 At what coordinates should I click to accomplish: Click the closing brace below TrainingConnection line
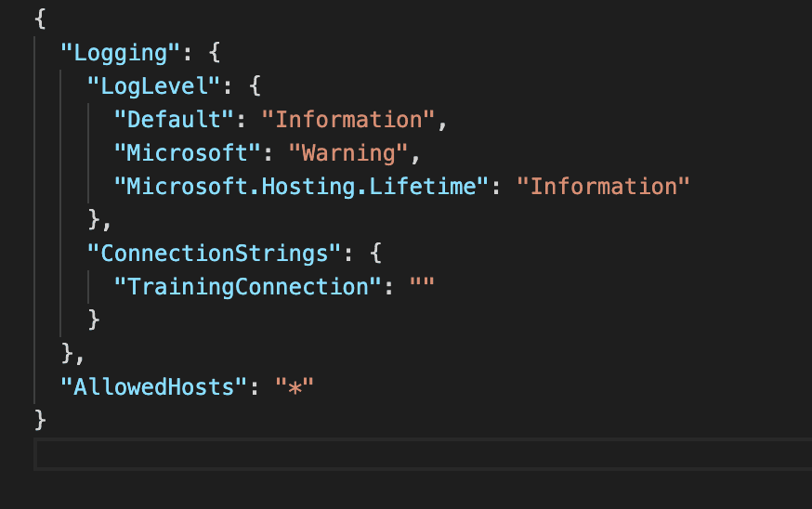[94, 320]
